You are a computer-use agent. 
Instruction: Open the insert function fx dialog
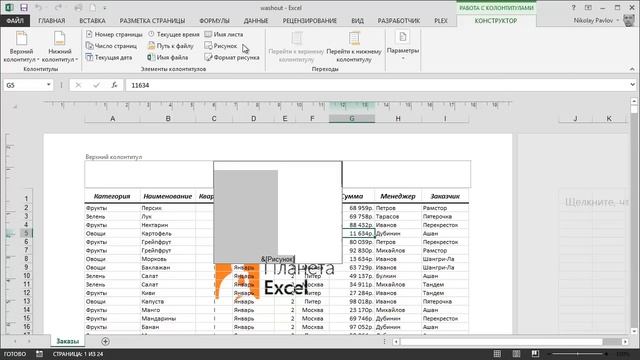115,85
